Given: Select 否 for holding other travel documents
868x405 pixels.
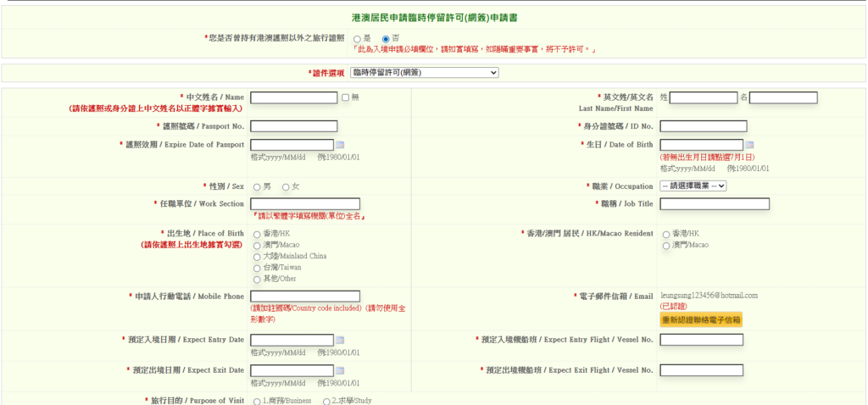Looking at the screenshot, I should (386, 39).
